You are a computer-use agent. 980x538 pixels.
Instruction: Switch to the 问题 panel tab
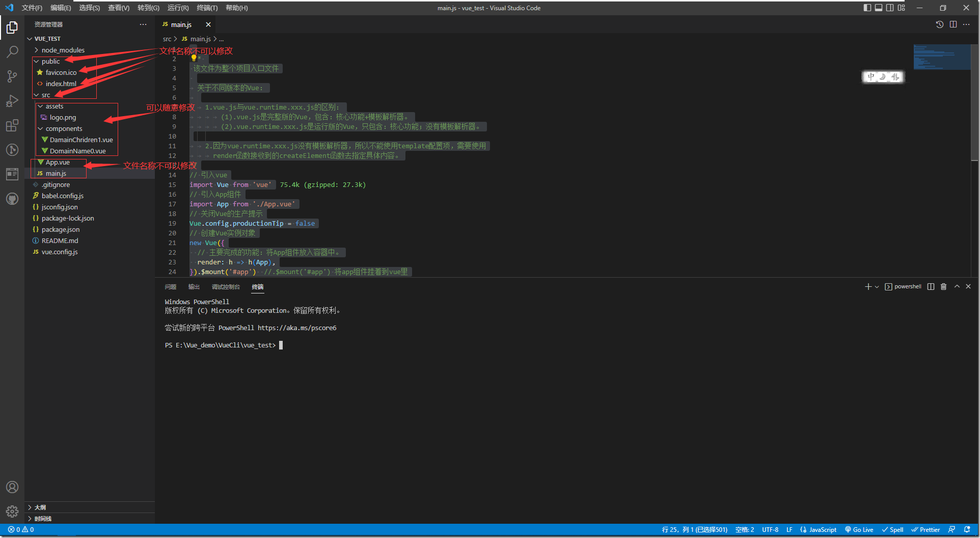171,287
